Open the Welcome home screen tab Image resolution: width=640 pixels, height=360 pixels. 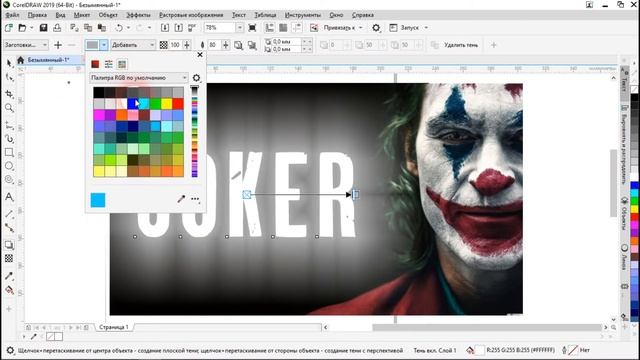[20, 60]
